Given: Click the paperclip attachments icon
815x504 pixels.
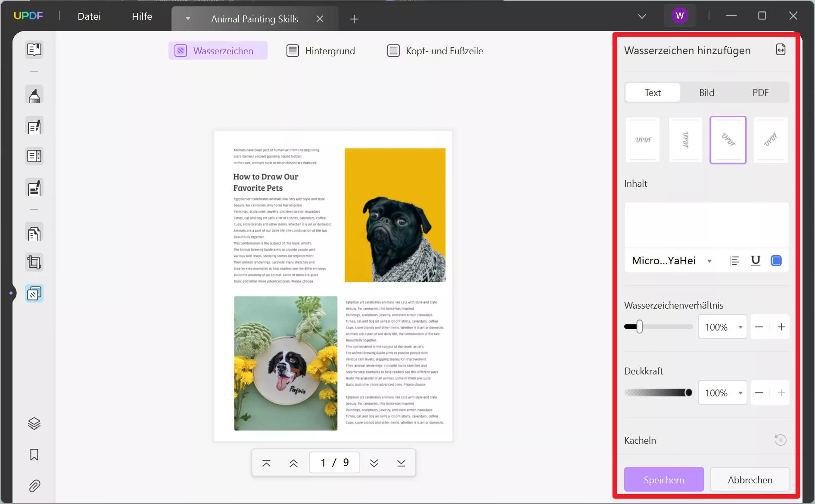Looking at the screenshot, I should [x=34, y=485].
